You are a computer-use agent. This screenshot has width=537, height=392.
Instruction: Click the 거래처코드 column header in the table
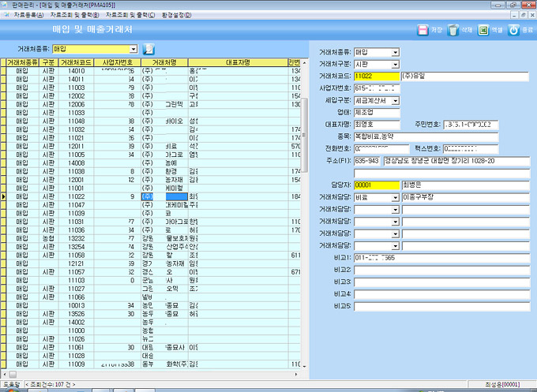(76, 62)
